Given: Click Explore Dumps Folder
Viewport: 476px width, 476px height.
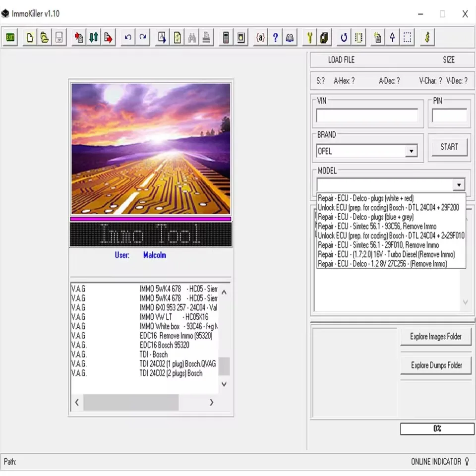Looking at the screenshot, I should point(436,365).
